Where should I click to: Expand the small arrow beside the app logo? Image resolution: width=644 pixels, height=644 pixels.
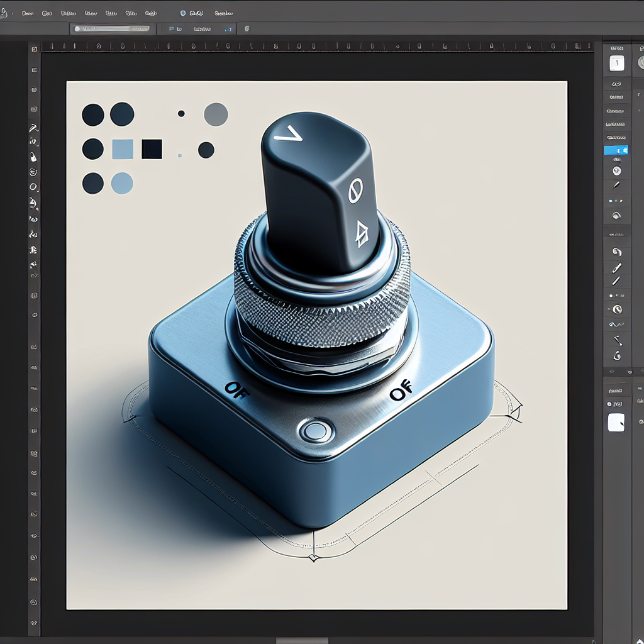pos(13,13)
